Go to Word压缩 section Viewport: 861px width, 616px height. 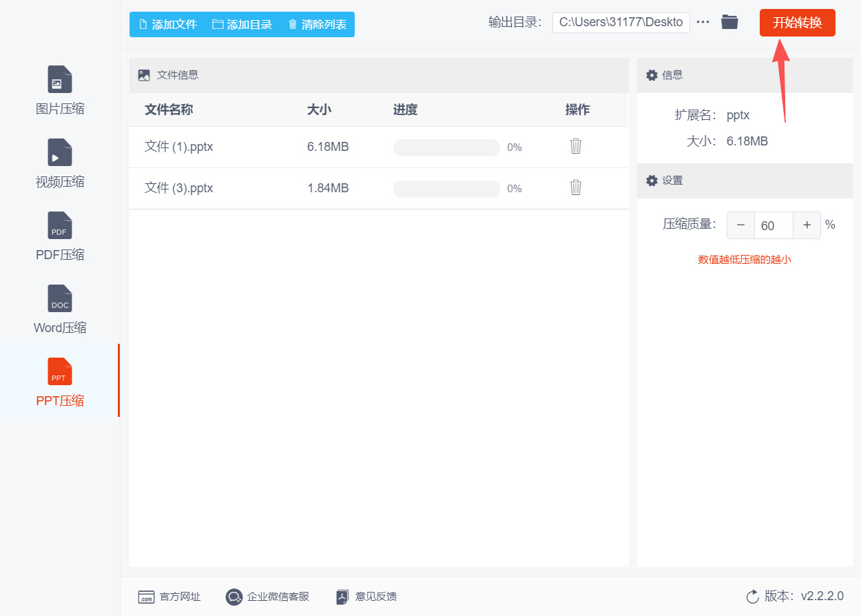coord(60,309)
